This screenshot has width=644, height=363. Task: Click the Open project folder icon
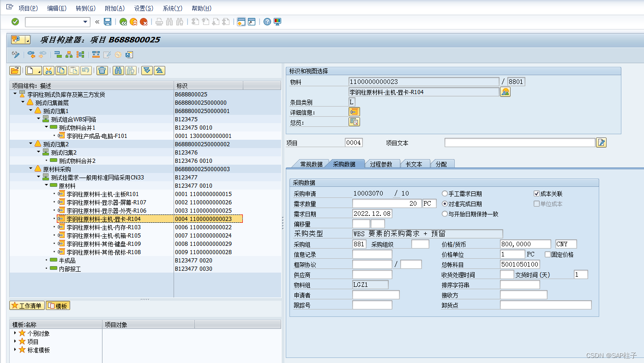(15, 71)
